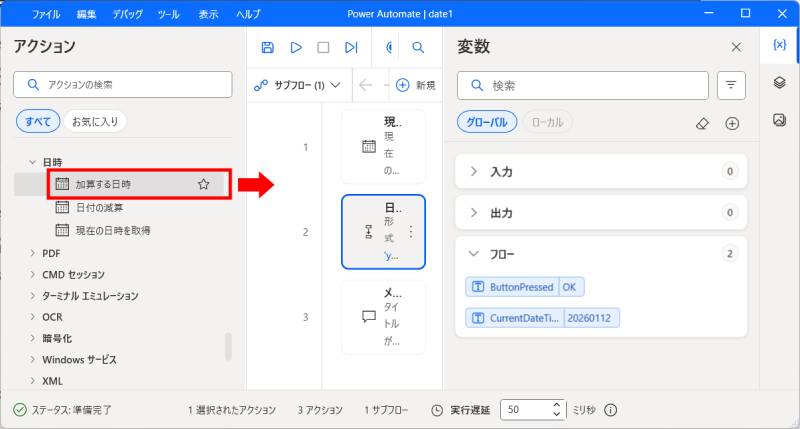This screenshot has width=800, height=429.
Task: Expand the Windows サービス group
Action: point(33,360)
